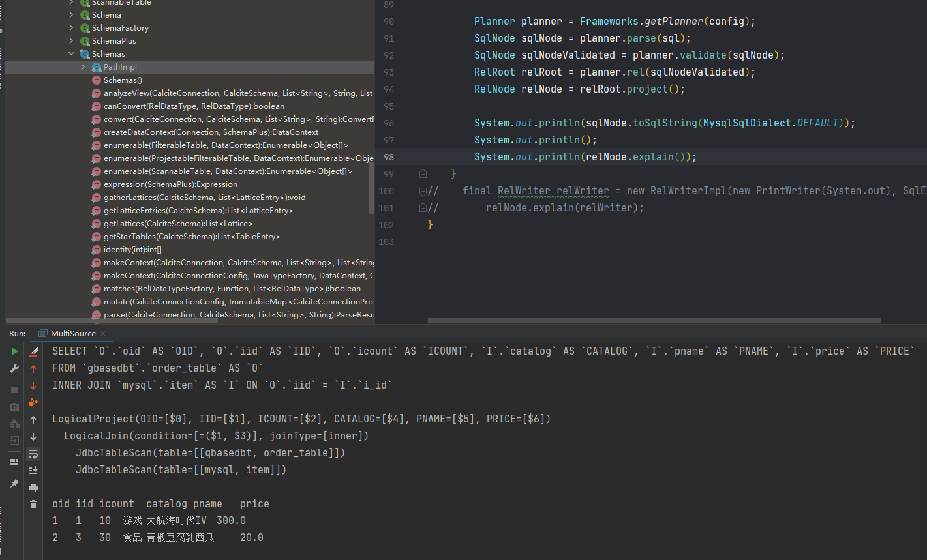Click line number 98 in the gutter
The width and height of the screenshot is (927, 560).
(389, 157)
